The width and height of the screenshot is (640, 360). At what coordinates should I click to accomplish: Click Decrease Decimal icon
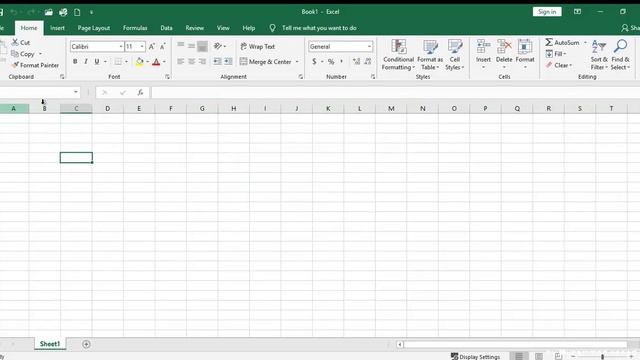click(368, 62)
